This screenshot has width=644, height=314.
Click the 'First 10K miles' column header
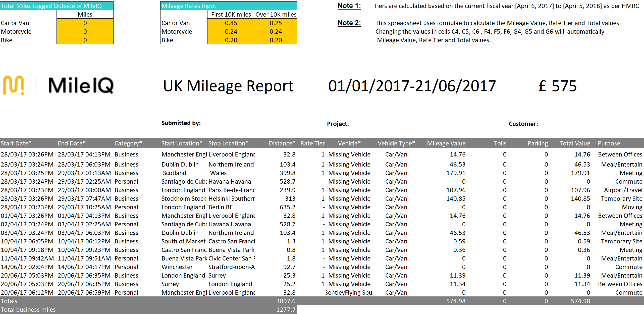[231, 15]
